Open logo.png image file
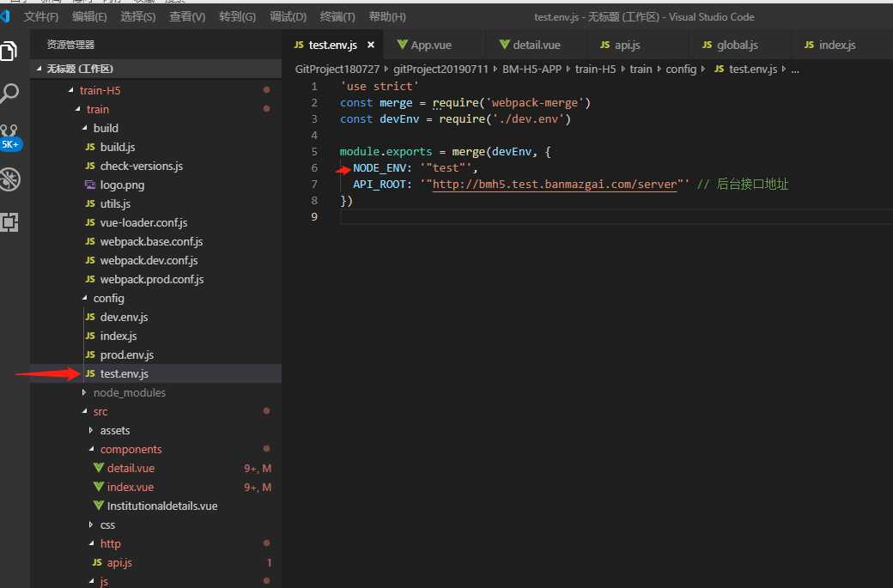This screenshot has width=893, height=588. coord(155,185)
